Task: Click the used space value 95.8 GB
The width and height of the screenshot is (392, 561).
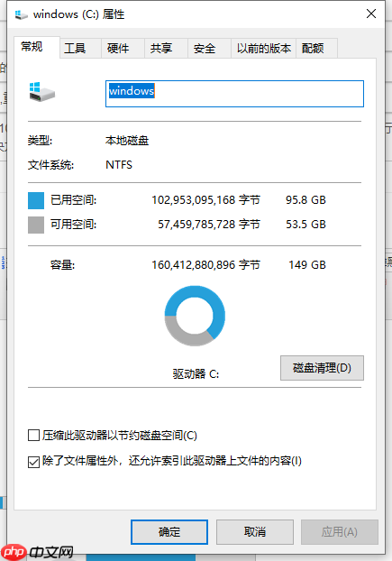Action: (x=305, y=200)
